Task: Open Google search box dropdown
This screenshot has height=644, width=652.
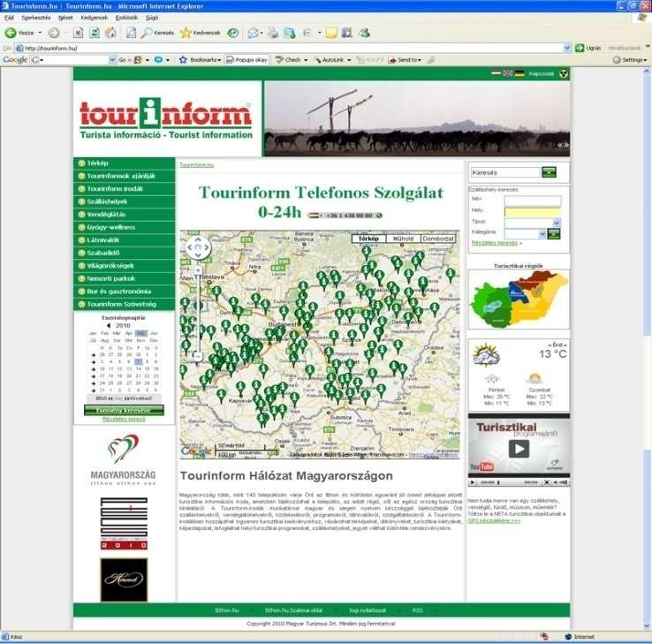Action: (112, 60)
